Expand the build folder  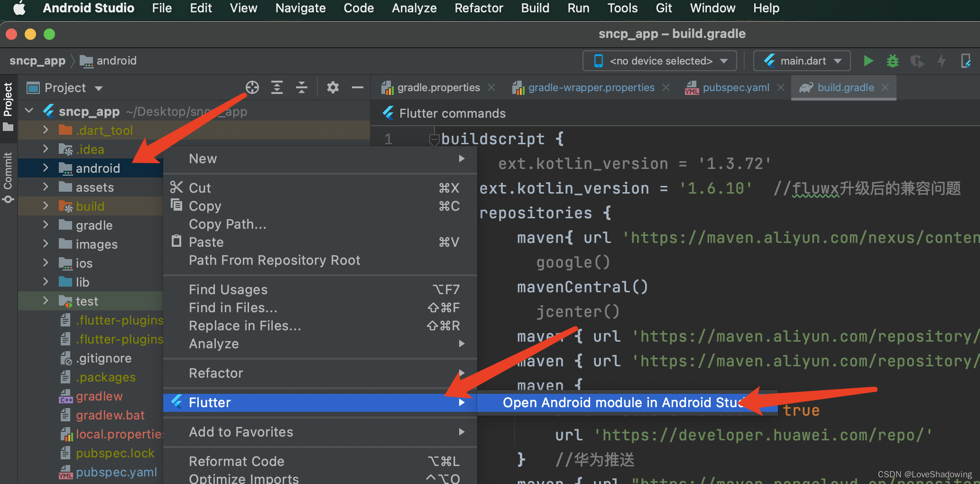coord(46,206)
